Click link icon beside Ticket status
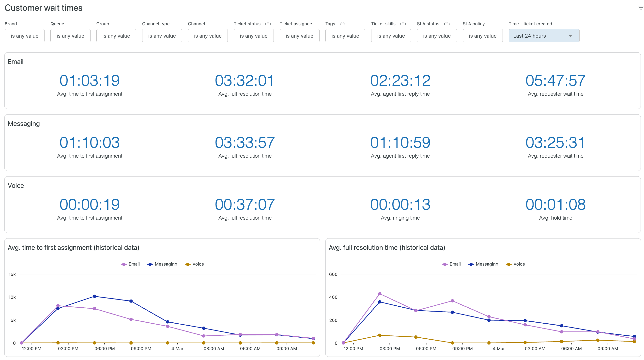 tap(268, 24)
